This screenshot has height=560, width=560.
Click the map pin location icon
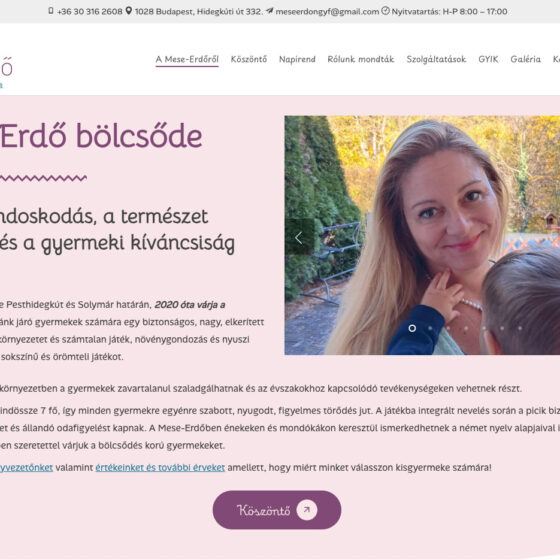(129, 11)
